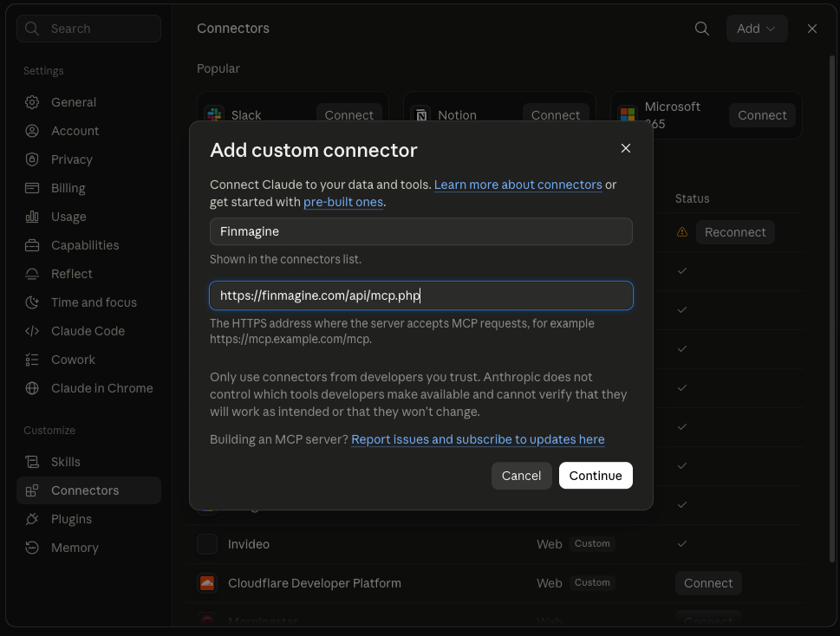This screenshot has width=840, height=636.
Task: Click the Account person icon
Action: tap(32, 131)
